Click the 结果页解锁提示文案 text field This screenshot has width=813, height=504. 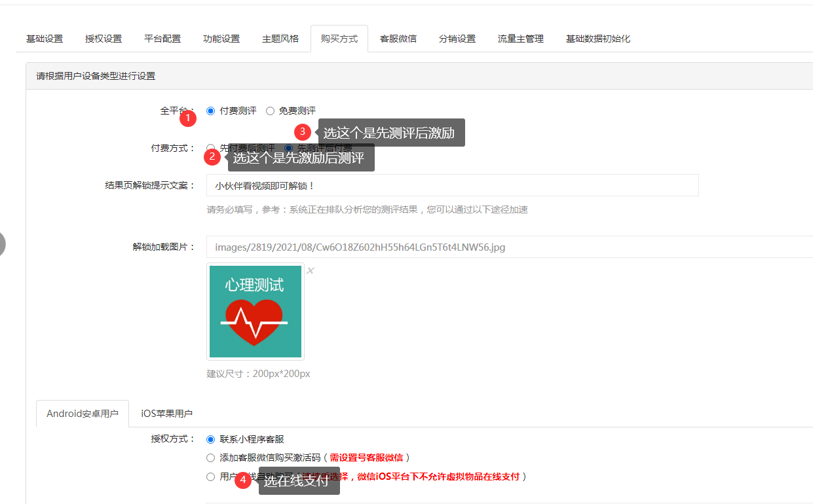[x=452, y=185]
